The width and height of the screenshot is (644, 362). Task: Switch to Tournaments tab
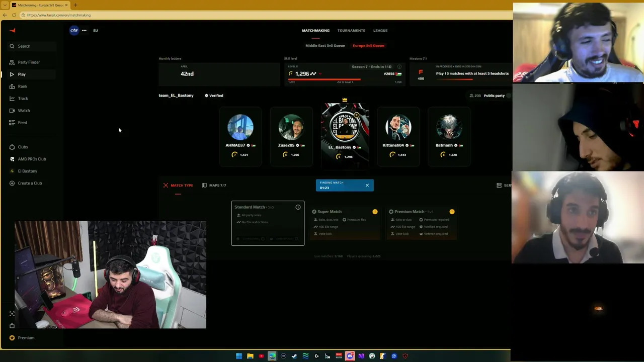(x=351, y=31)
